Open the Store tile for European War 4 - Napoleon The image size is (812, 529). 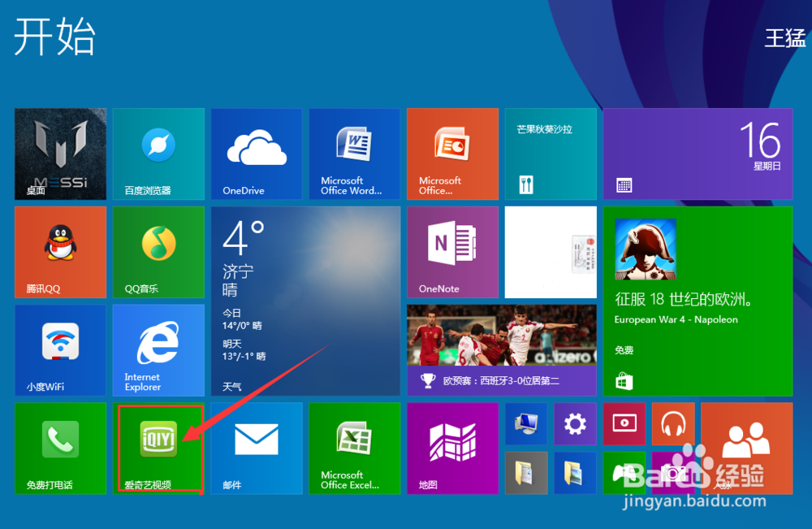pyautogui.click(x=698, y=301)
